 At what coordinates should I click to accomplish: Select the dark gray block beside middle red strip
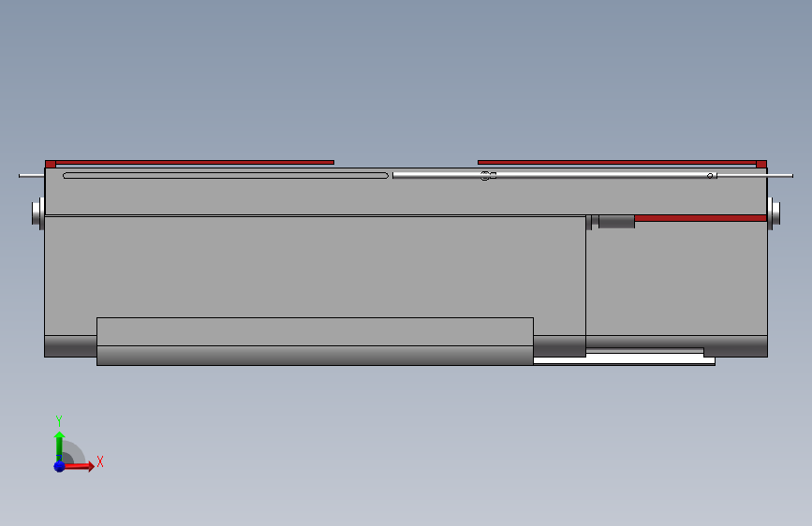(617, 222)
